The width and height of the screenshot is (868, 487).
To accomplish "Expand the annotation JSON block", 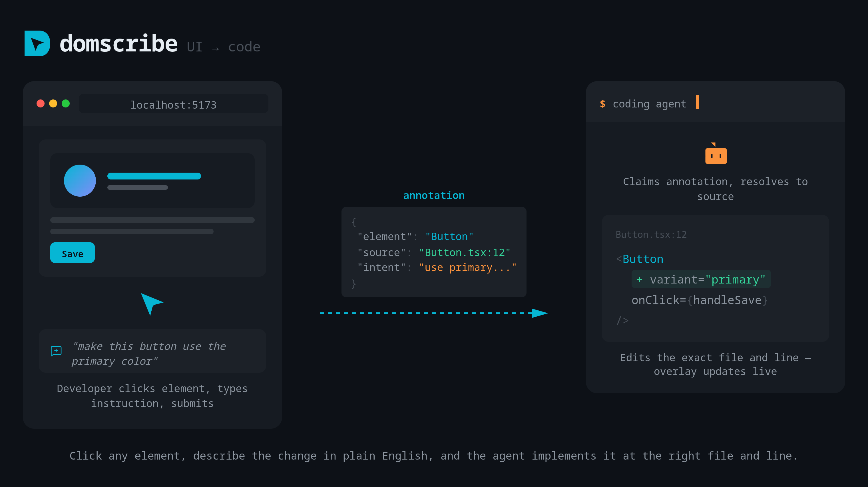I will point(434,252).
